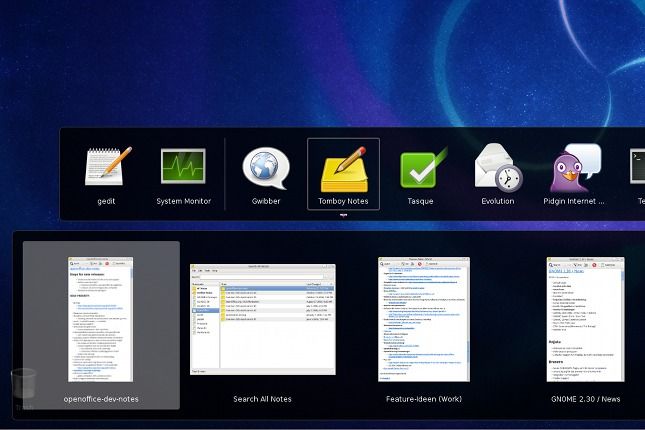Image resolution: width=645 pixels, height=430 pixels.
Task: Select the GNOME 2.30 / News note thumbnail
Action: tap(585, 319)
